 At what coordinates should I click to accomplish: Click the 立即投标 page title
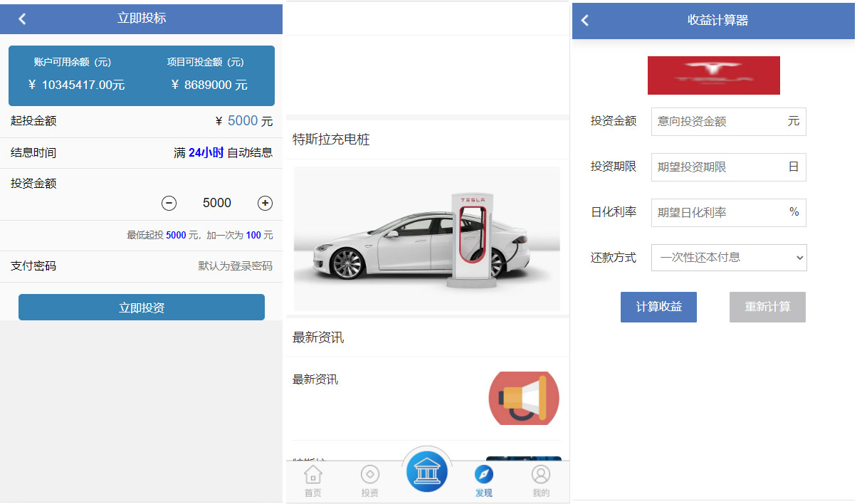tap(142, 19)
